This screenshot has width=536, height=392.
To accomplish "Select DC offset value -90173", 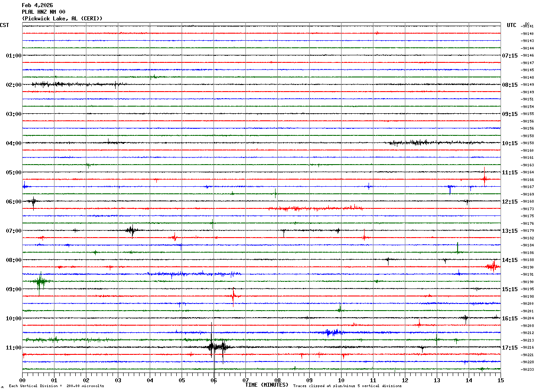I will 528,209.
